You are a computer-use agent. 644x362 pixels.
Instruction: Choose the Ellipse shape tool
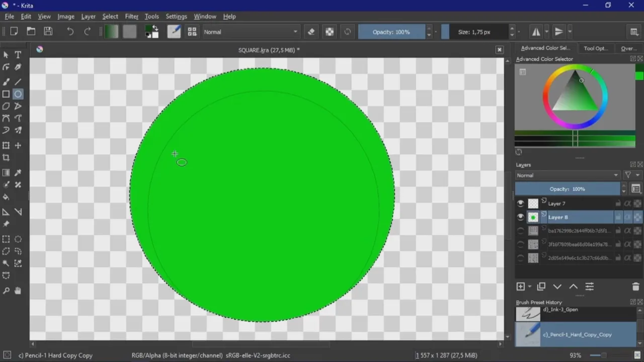click(18, 94)
